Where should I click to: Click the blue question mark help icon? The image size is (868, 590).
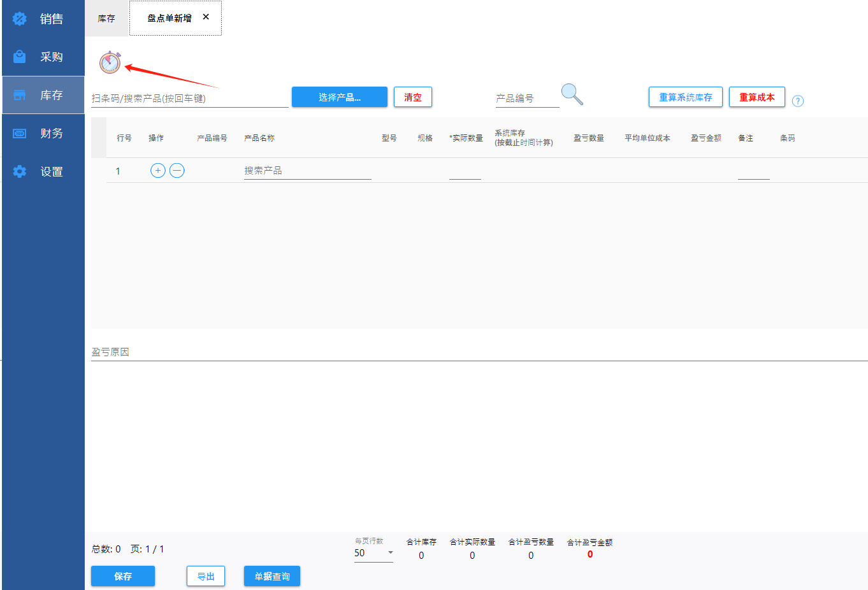pyautogui.click(x=797, y=101)
